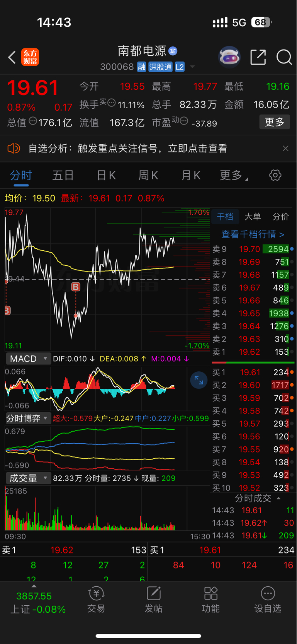Tap the 融 margin badge
Viewport: 297px width, 644px height.
click(141, 67)
